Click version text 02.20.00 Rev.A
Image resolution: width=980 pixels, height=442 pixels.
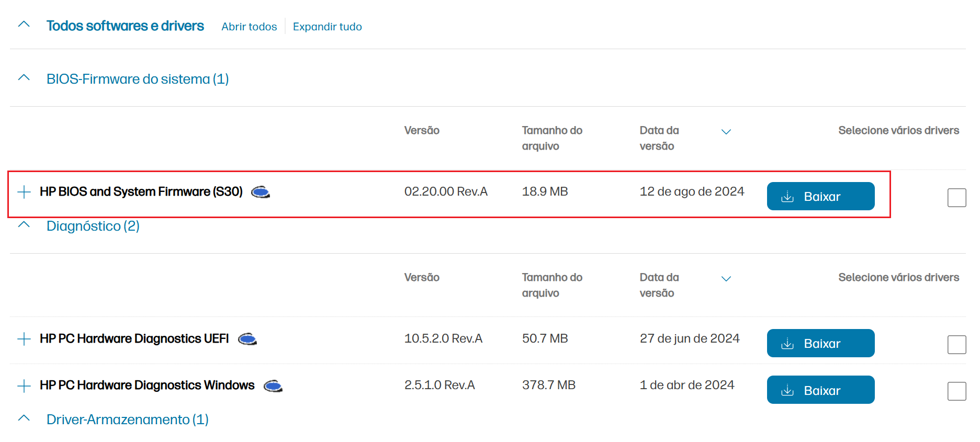[446, 191]
